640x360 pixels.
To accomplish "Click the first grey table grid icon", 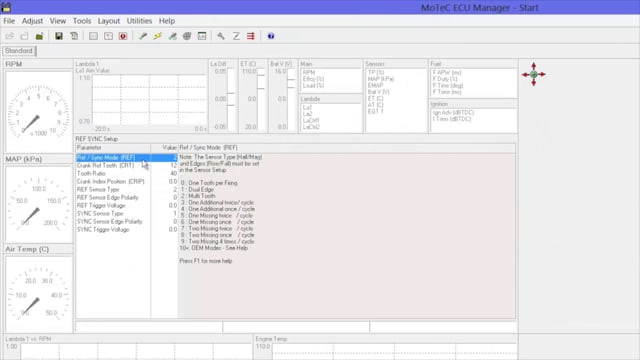I will [93, 36].
